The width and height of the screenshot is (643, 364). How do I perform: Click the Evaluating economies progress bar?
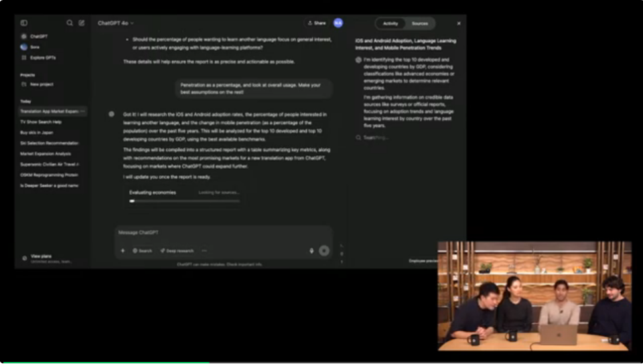tap(185, 201)
